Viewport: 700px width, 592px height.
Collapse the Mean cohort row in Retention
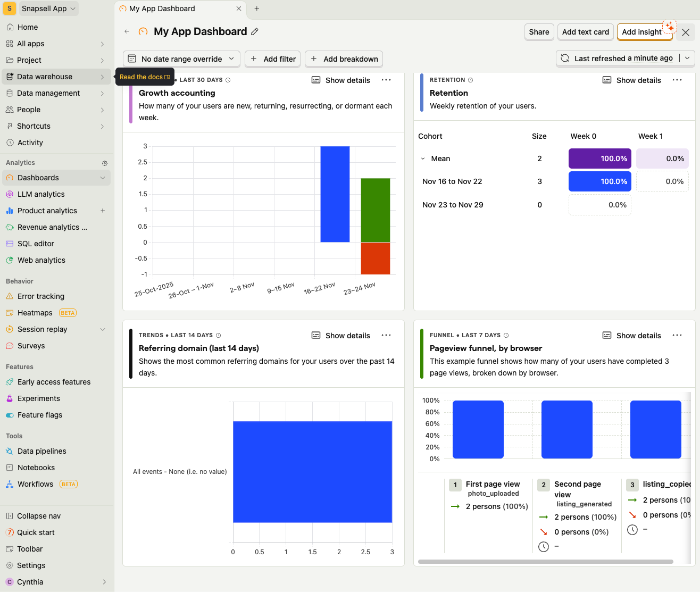423,158
